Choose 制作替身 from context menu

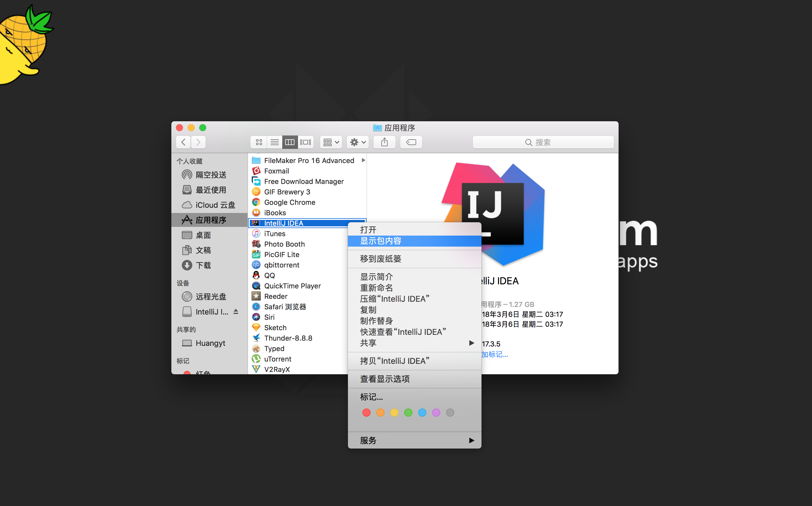click(414, 321)
